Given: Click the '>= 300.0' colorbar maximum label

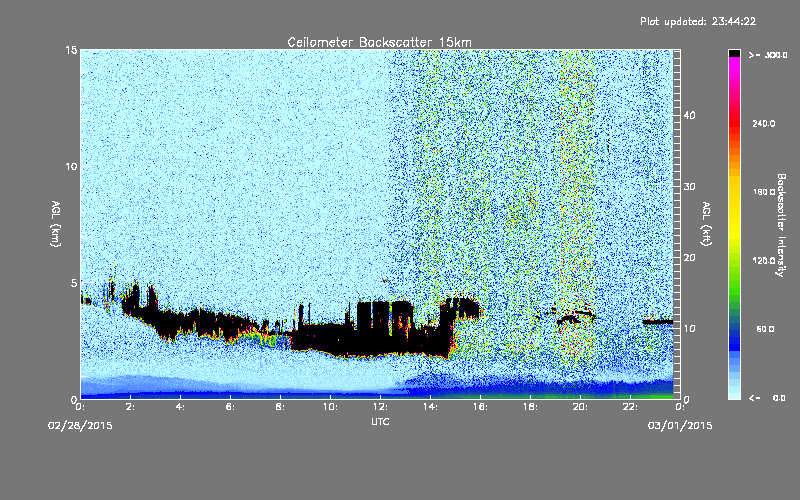Looking at the screenshot, I should point(768,55).
